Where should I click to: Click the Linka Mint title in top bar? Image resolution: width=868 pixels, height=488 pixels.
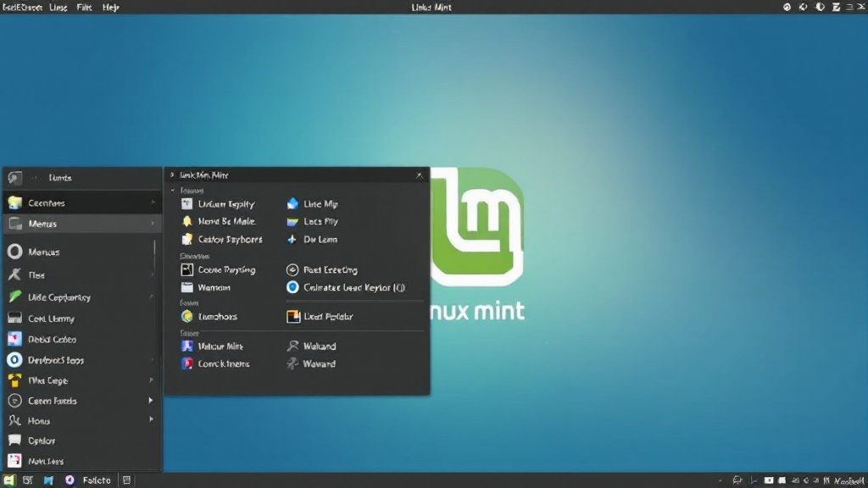click(431, 7)
